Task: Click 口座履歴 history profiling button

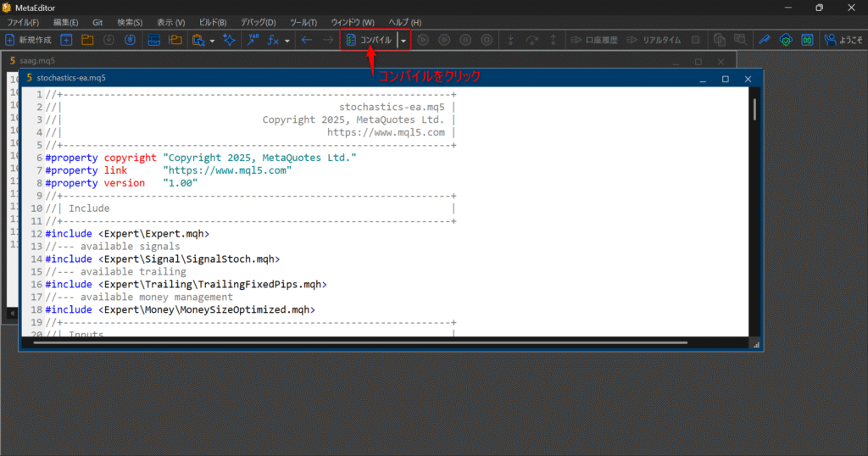Action: [594, 40]
